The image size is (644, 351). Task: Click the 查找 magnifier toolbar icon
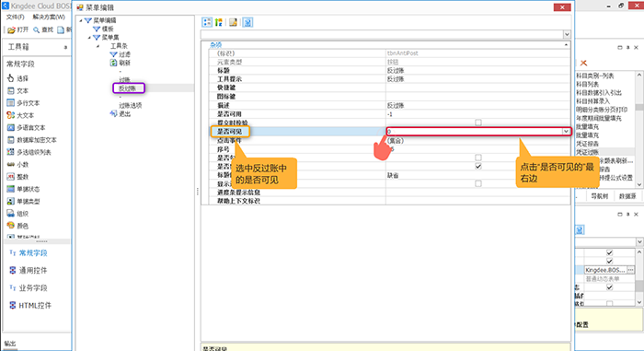[x=36, y=29]
